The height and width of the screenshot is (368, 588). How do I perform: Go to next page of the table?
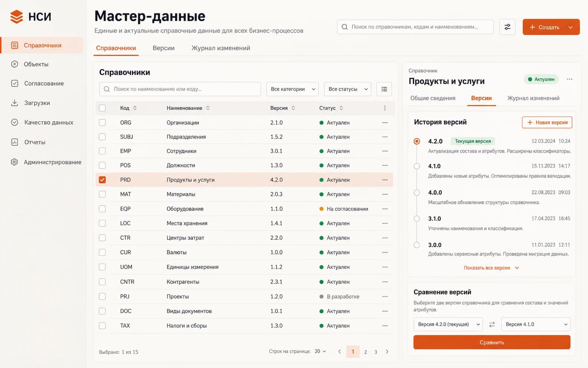coord(387,352)
